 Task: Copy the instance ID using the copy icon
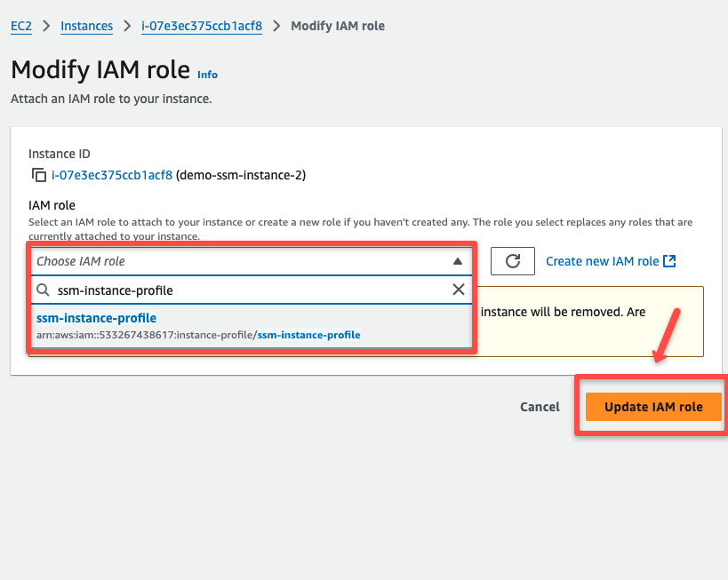point(39,175)
